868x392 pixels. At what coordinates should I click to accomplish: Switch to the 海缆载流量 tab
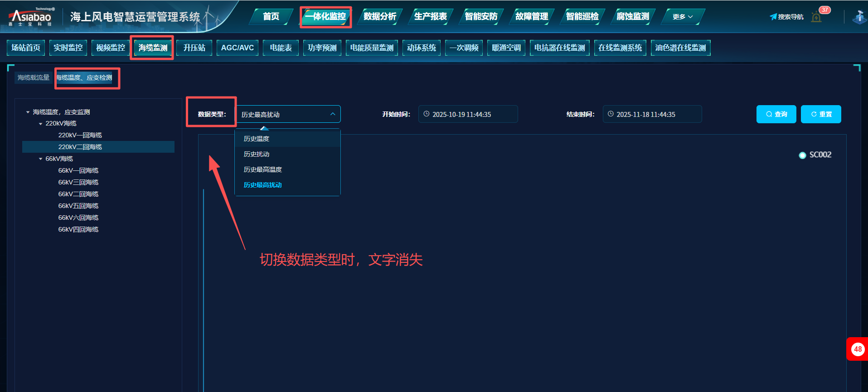click(x=33, y=77)
